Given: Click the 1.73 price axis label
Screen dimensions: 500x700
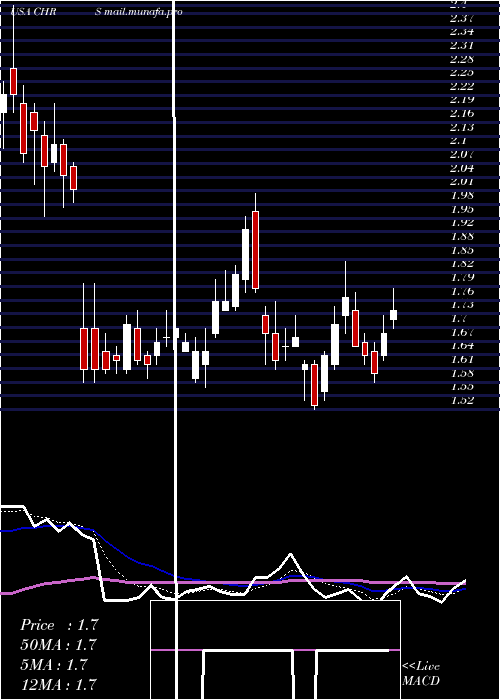Looking at the screenshot, I should [462, 304].
